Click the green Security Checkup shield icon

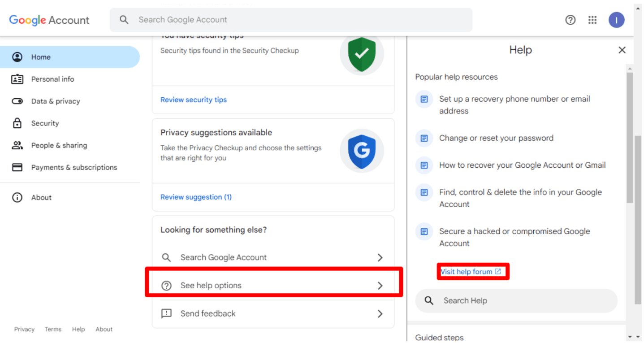(x=362, y=54)
